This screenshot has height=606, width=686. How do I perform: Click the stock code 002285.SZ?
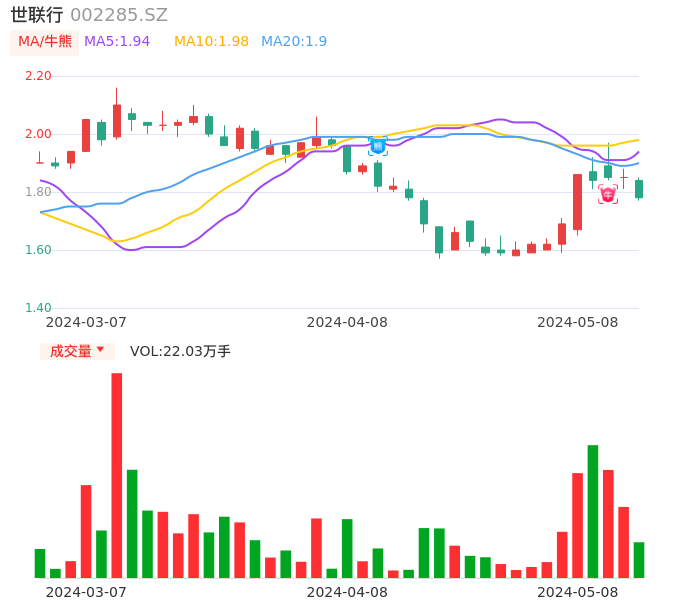click(x=119, y=15)
